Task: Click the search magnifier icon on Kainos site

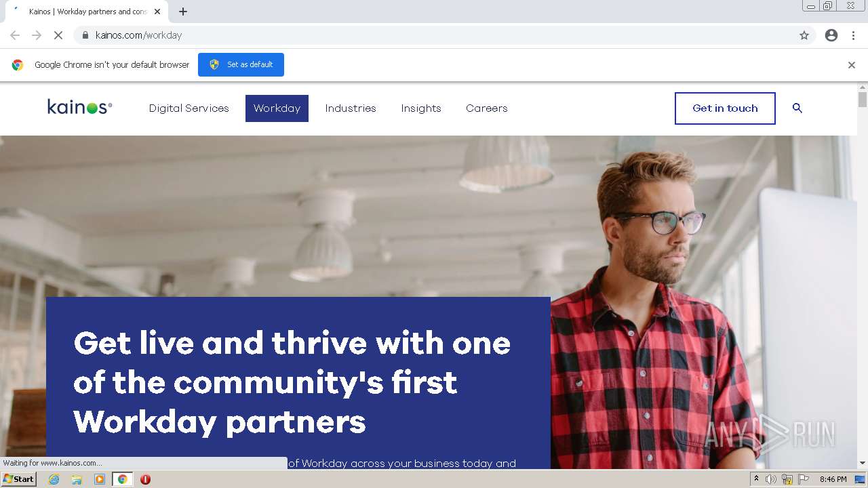Action: (x=797, y=108)
